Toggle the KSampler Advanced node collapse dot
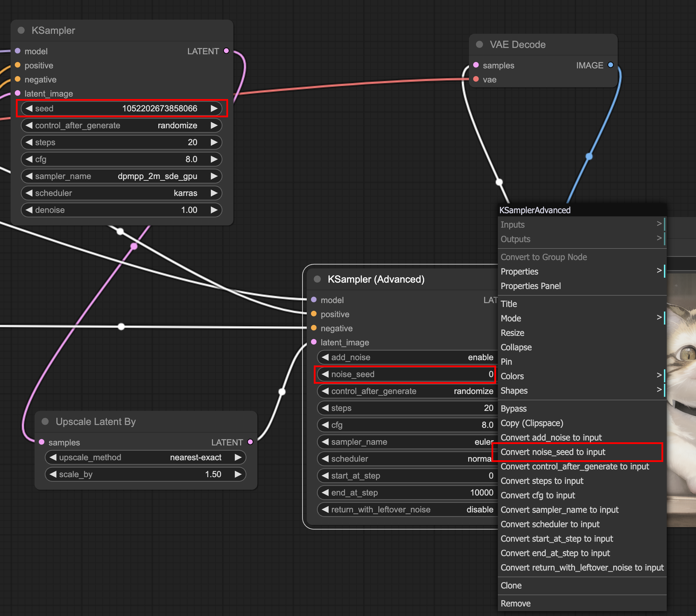The width and height of the screenshot is (696, 616). [x=317, y=279]
